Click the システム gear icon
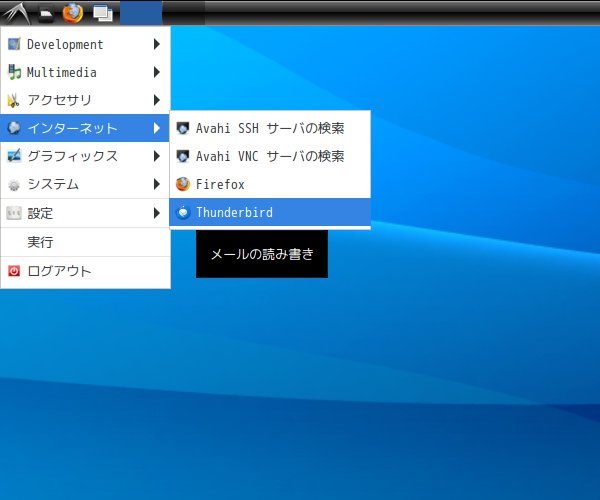 [x=14, y=185]
